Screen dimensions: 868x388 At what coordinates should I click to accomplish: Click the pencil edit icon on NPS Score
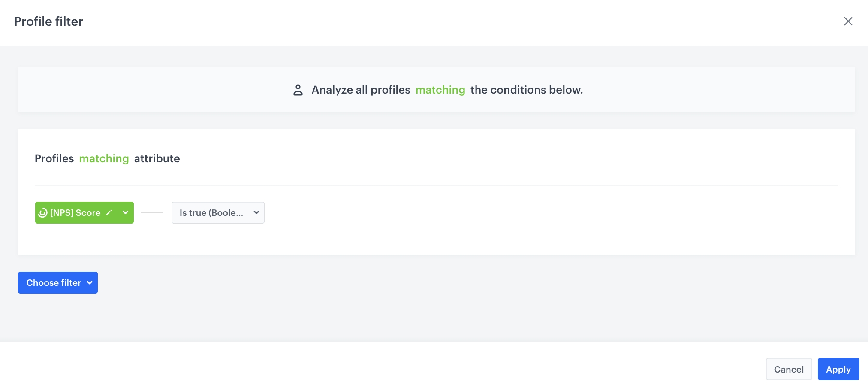click(109, 212)
